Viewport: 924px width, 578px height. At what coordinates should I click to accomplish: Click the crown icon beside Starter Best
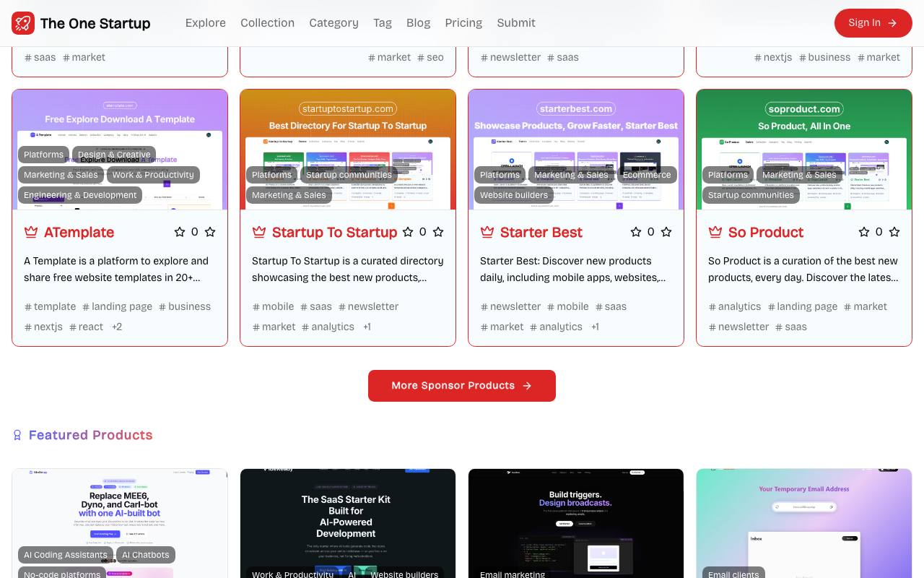pos(487,232)
